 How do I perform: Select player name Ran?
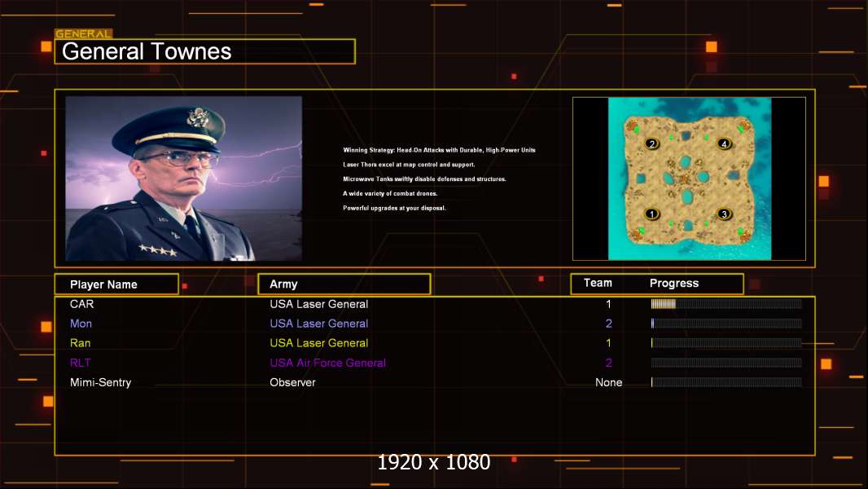point(81,343)
